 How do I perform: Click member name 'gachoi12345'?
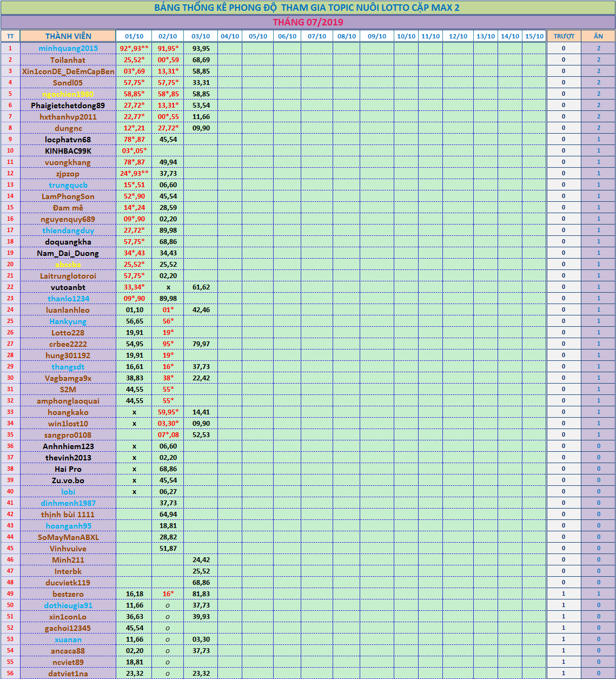tap(68, 628)
